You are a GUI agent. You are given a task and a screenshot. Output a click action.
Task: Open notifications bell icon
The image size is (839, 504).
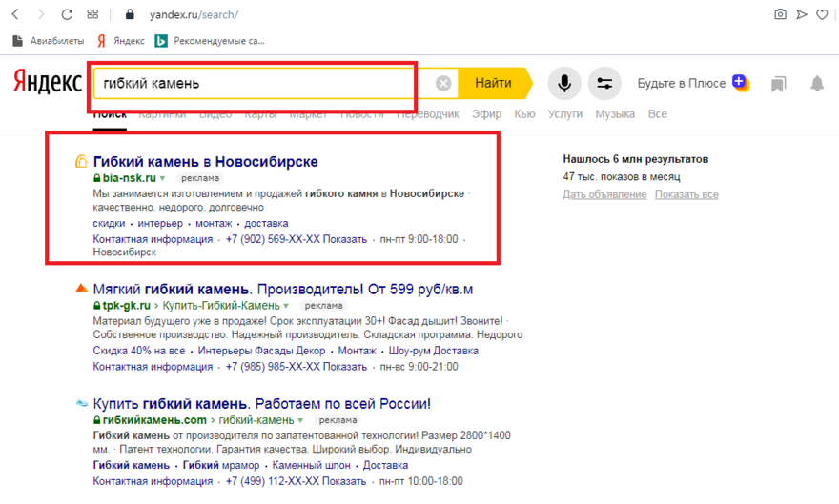pos(817,84)
